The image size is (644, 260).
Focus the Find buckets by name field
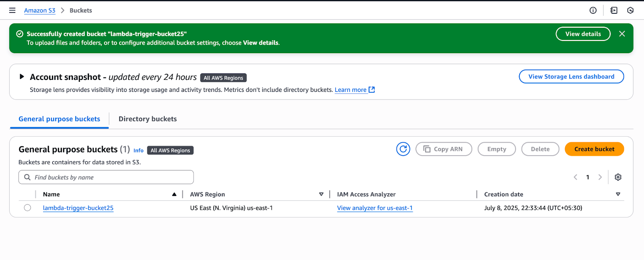(106, 177)
